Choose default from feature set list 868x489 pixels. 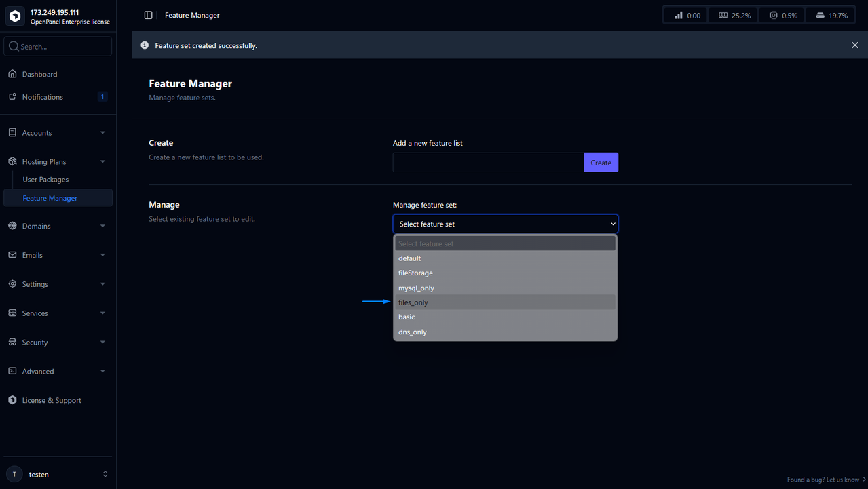(506, 258)
